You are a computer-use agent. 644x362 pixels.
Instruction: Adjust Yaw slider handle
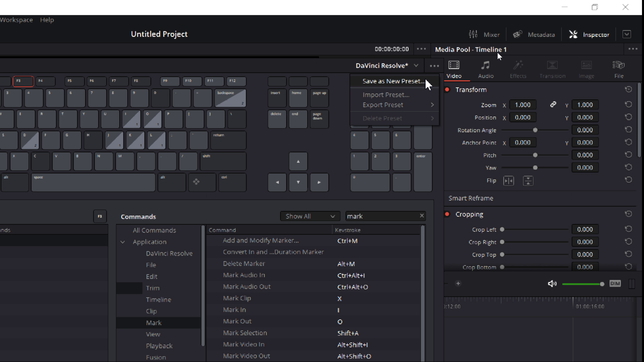pos(535,168)
